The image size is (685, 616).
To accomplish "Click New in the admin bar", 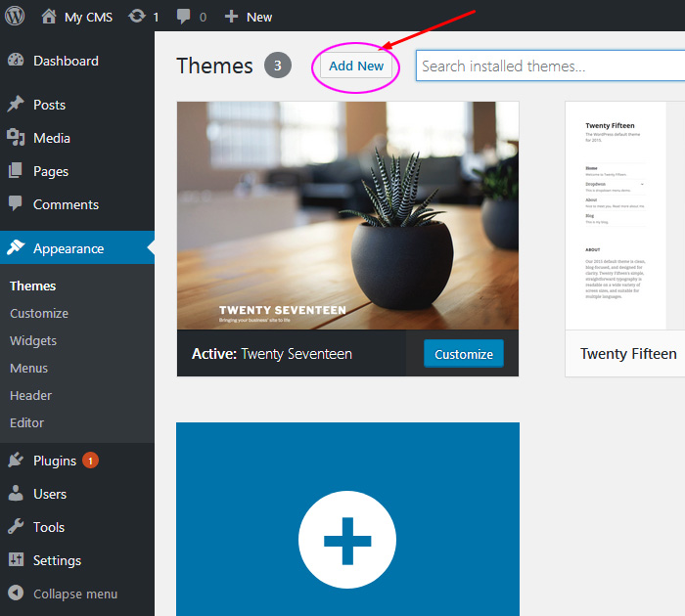I will (x=259, y=17).
